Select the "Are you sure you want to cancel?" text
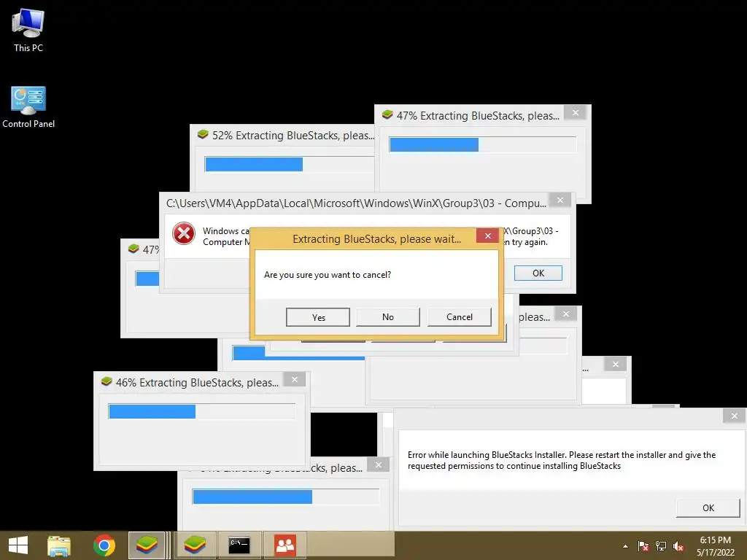This screenshot has width=747, height=560. [328, 275]
